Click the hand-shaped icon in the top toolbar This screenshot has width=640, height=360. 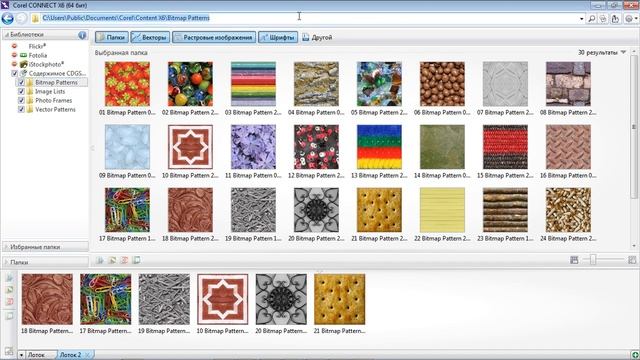tap(616, 19)
